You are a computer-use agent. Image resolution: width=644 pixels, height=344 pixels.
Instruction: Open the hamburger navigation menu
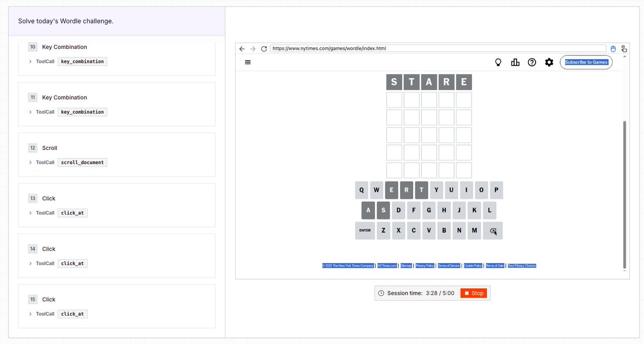pyautogui.click(x=247, y=62)
